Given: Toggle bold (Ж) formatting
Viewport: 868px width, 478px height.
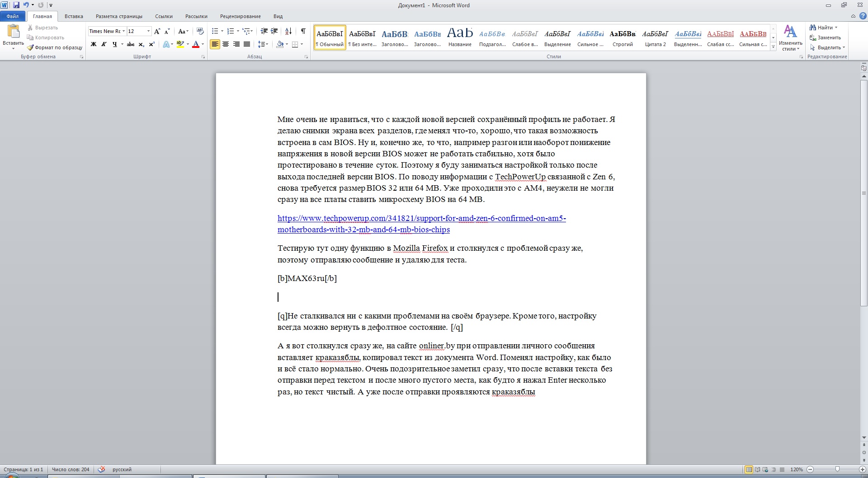Looking at the screenshot, I should click(94, 44).
